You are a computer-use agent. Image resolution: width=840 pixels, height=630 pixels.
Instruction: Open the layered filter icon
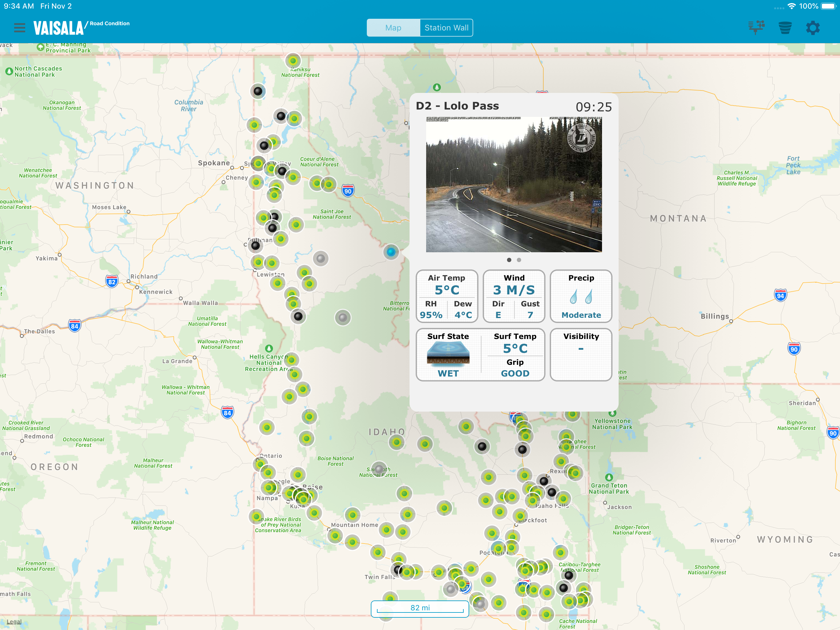[x=785, y=28]
